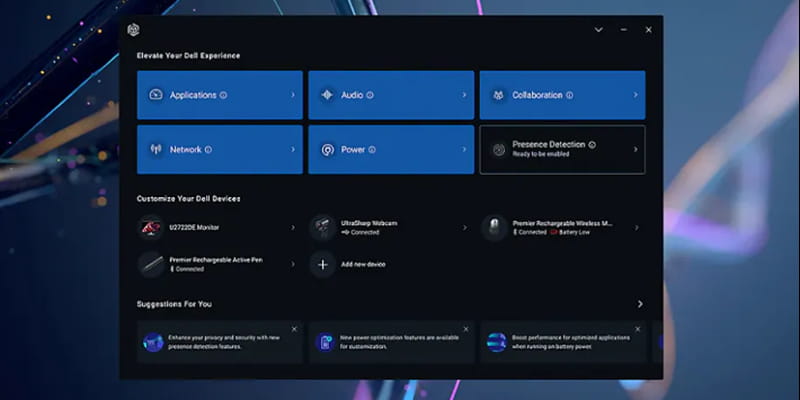
Task: Click the boost performance suggestion icon
Action: tap(496, 342)
